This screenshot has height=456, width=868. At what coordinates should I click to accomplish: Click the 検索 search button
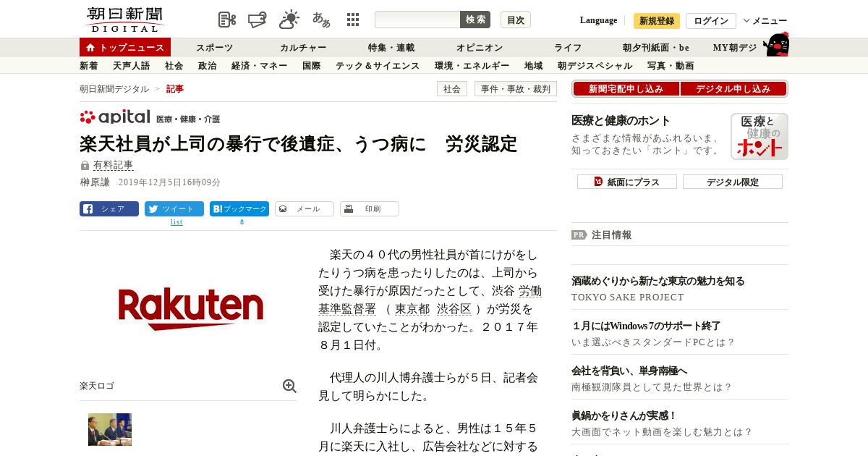coord(475,20)
